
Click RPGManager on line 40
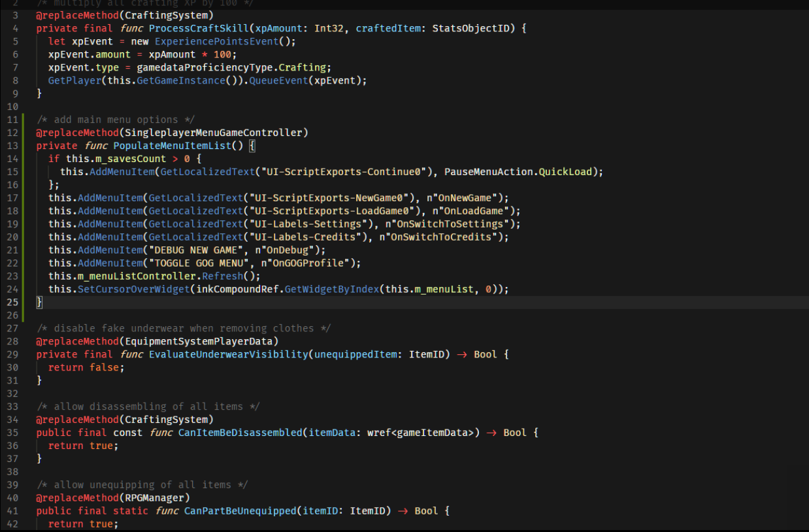[154, 499]
